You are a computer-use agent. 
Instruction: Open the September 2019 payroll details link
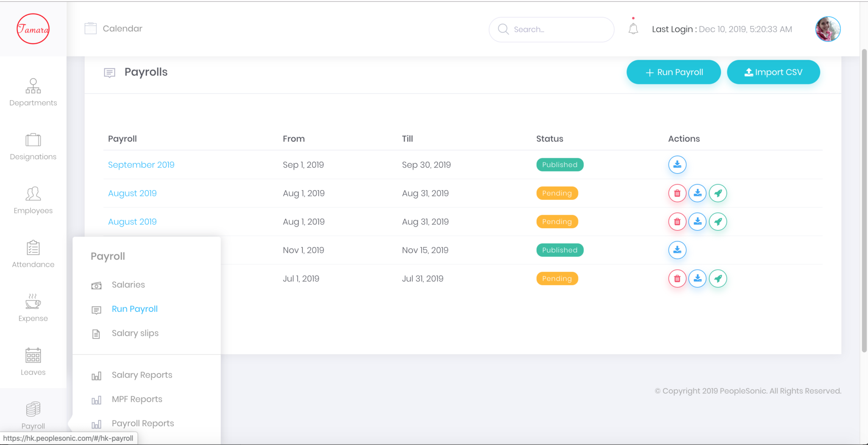pos(141,165)
